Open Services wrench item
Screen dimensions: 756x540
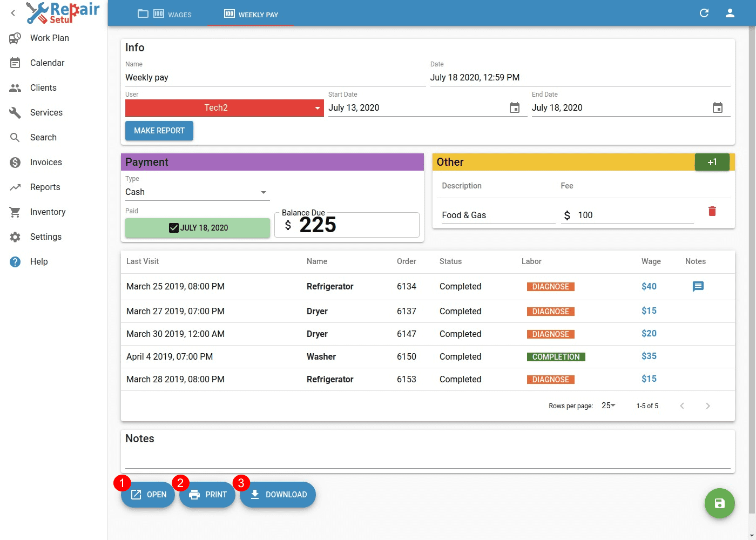(53, 112)
